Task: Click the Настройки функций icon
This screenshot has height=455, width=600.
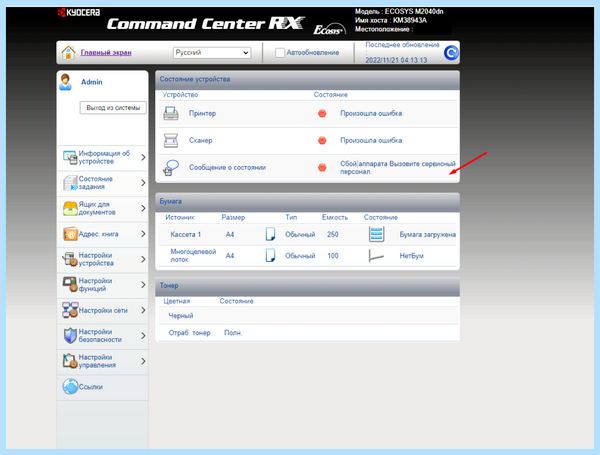Action: (x=70, y=285)
